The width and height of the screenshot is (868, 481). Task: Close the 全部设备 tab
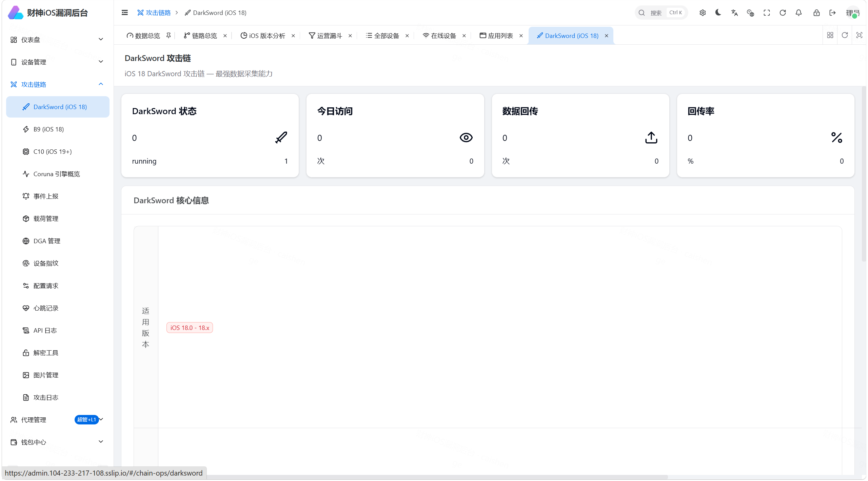click(407, 36)
